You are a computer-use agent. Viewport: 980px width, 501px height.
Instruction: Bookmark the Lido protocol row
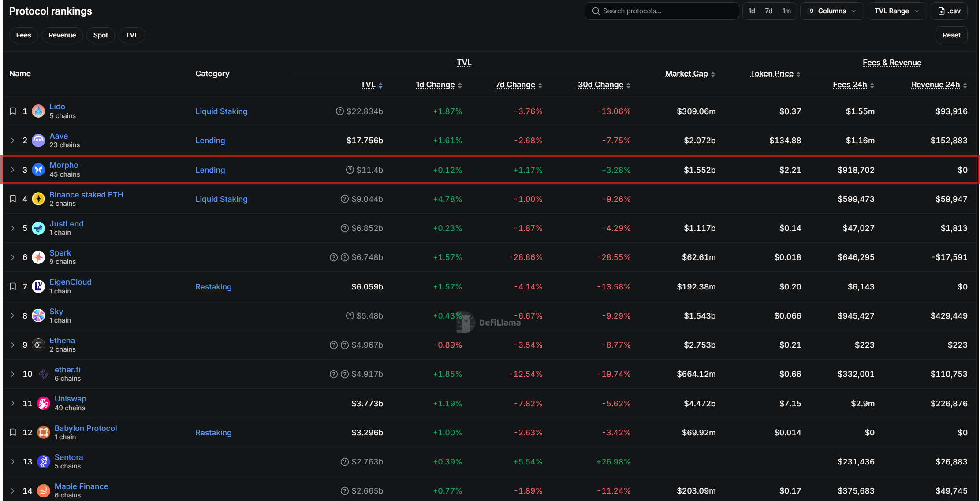pyautogui.click(x=13, y=111)
